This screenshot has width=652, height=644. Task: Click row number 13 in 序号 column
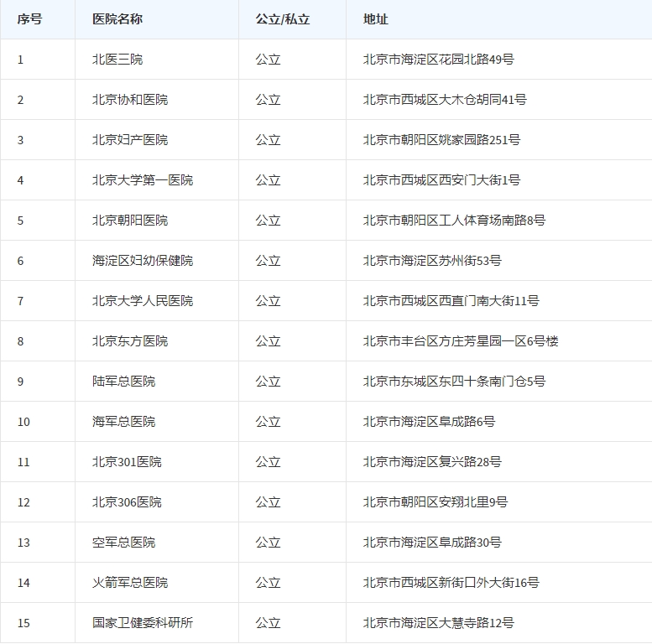[x=23, y=543]
